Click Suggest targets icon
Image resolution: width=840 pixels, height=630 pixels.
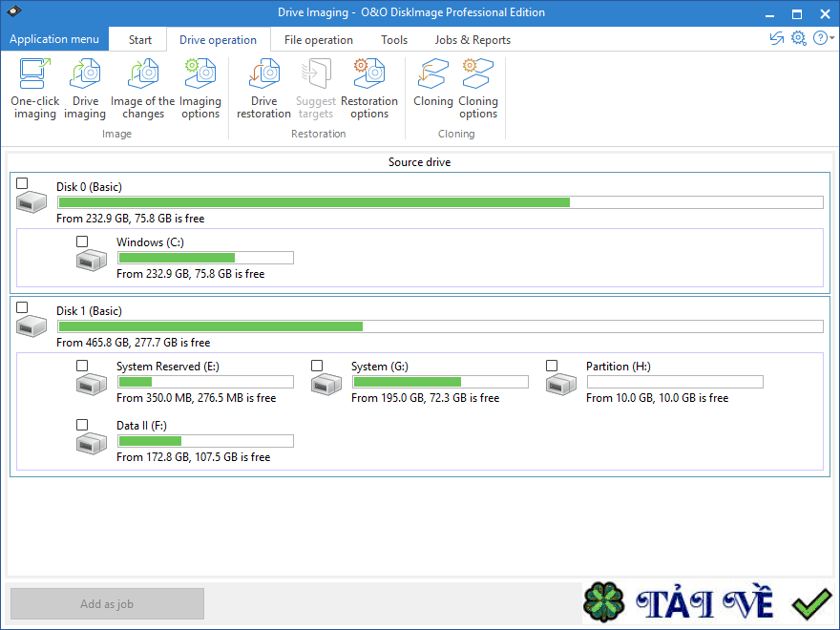point(316,73)
